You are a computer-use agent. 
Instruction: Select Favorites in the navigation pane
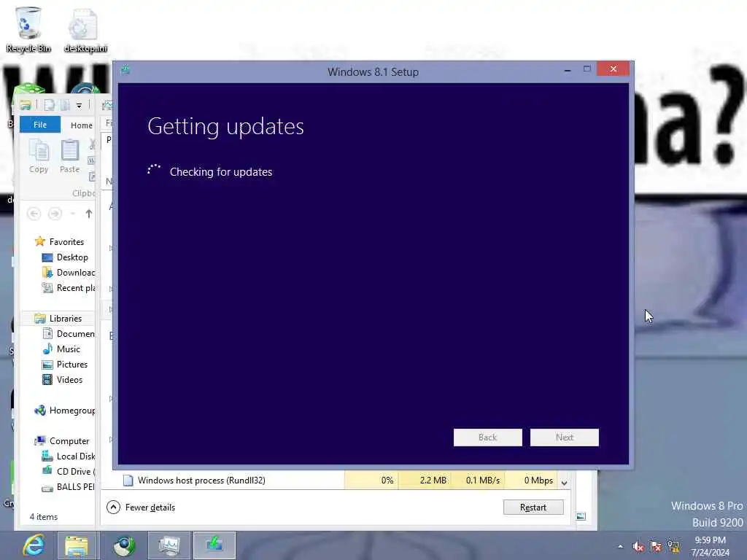coord(60,242)
